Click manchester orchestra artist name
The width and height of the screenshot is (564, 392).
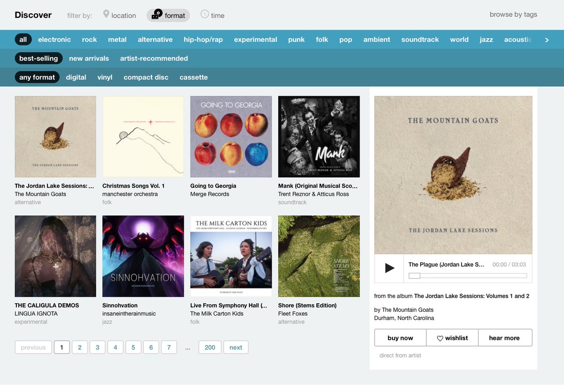pyautogui.click(x=130, y=194)
